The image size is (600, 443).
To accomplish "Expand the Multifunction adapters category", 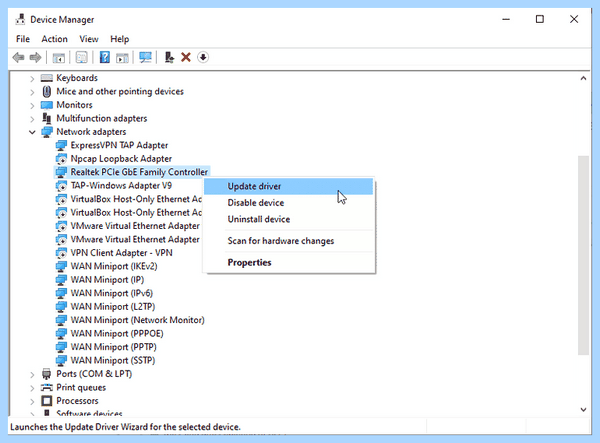I will (x=32, y=119).
